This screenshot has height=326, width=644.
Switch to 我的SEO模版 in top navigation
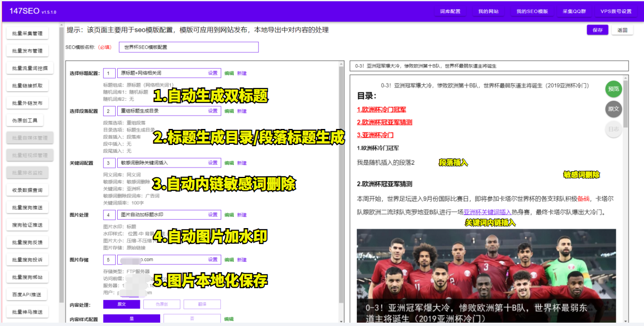tap(532, 12)
